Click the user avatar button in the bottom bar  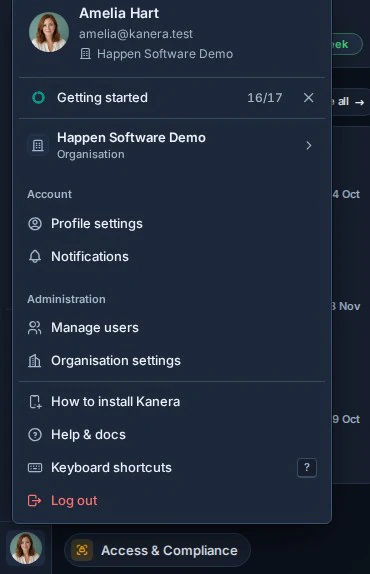(x=26, y=548)
